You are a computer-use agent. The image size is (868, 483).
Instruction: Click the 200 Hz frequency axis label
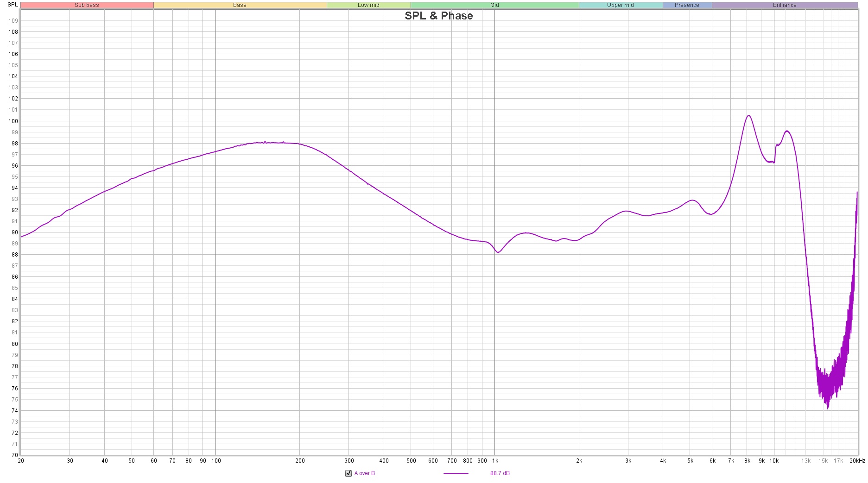click(x=300, y=461)
